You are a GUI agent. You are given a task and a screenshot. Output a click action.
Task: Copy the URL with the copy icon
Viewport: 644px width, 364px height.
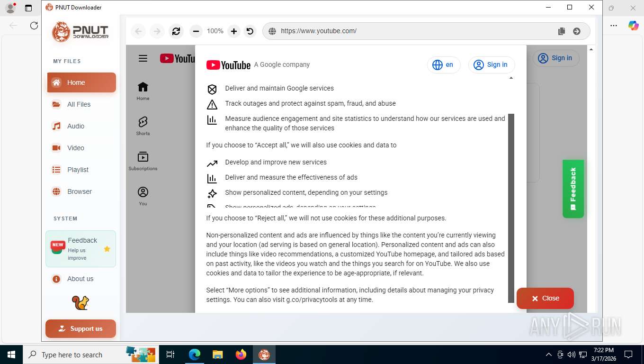click(562, 31)
